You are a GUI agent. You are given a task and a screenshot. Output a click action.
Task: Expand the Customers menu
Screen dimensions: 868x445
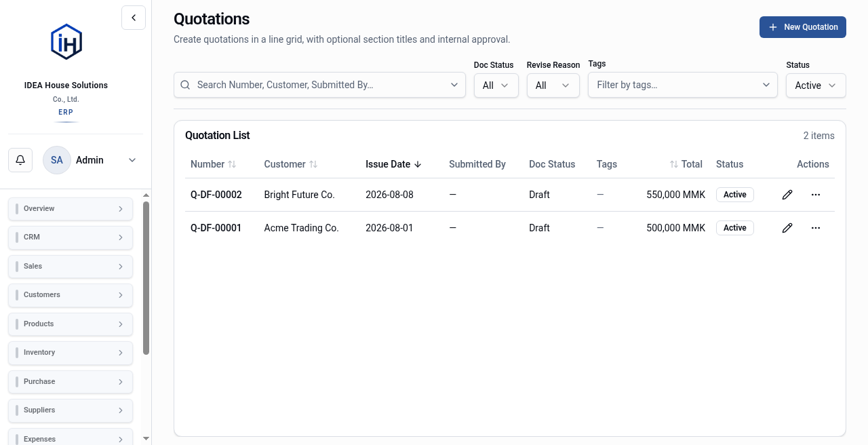[x=71, y=295]
